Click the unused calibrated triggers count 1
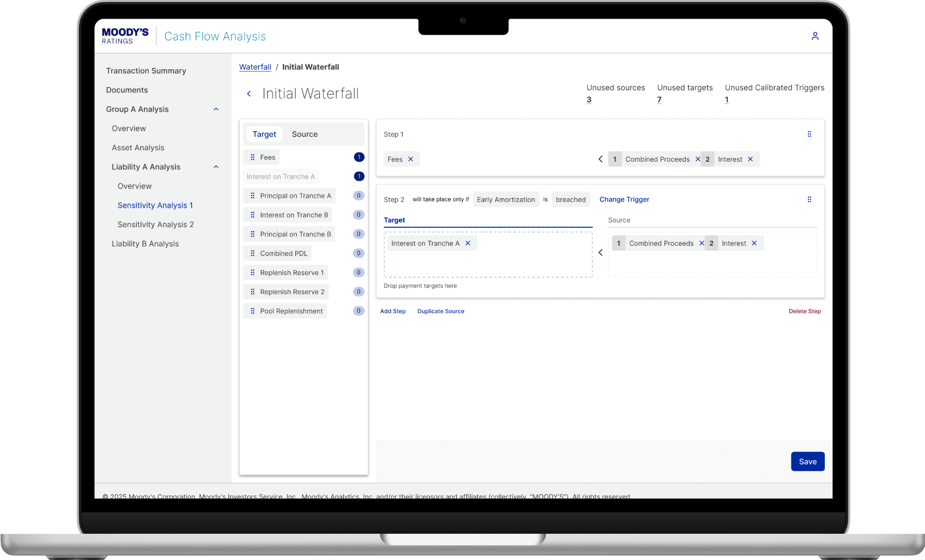Screen dimensions: 925x560 (727, 100)
